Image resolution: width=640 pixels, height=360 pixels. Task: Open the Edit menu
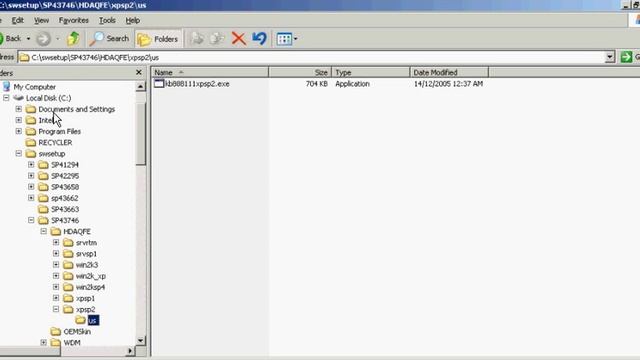click(18, 20)
